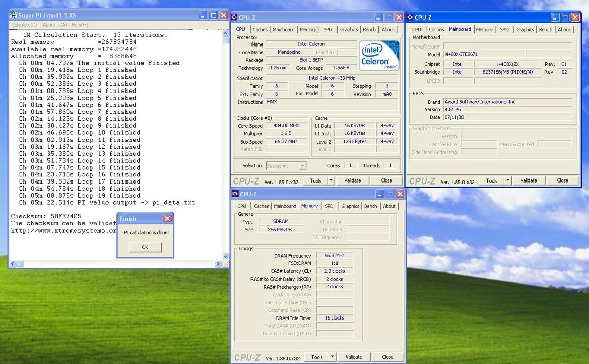
Task: Click the Super PI title bar icon
Action: 14,15
